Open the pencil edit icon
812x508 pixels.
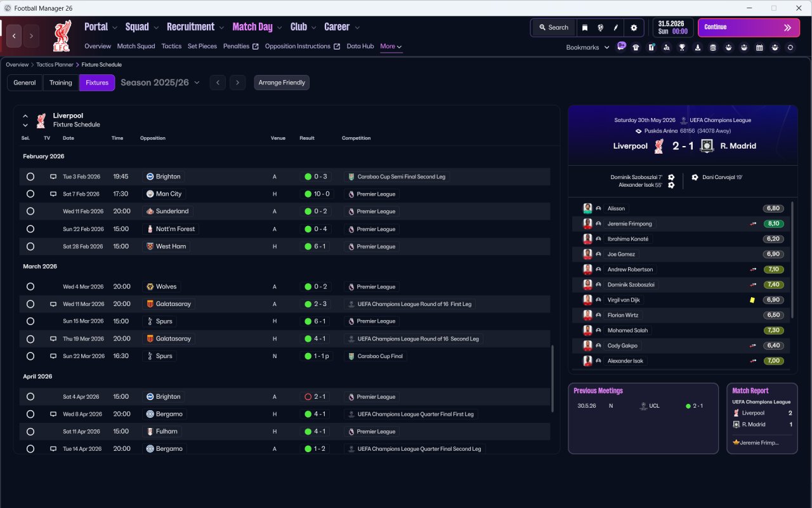pyautogui.click(x=615, y=27)
